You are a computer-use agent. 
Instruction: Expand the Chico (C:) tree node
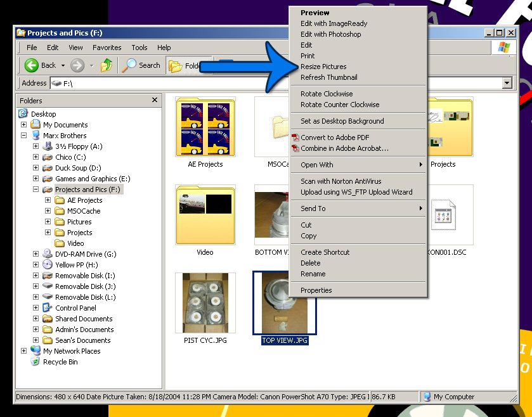36,157
